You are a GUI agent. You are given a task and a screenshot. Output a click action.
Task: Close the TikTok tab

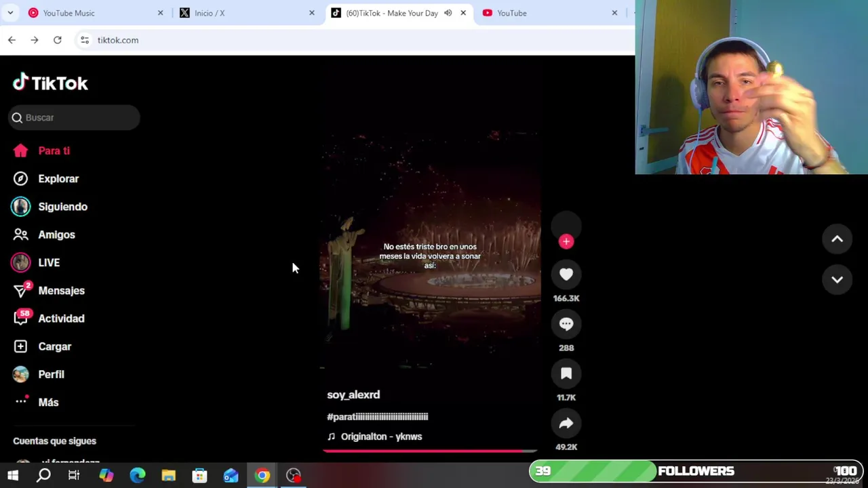(x=463, y=13)
